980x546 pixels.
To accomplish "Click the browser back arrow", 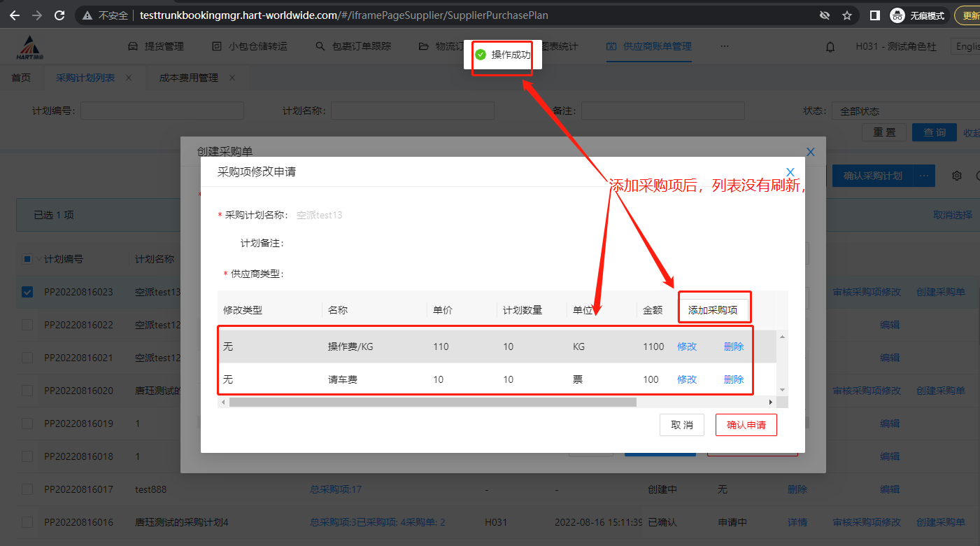I will pos(15,15).
